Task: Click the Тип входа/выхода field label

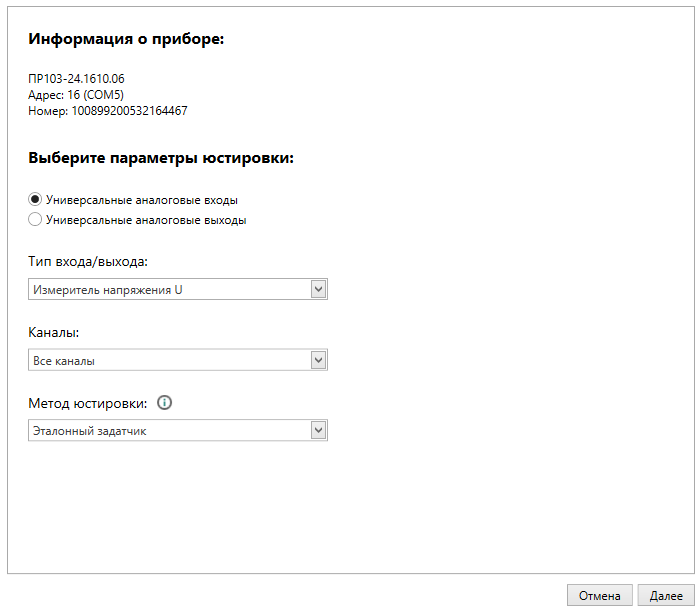Action: (88, 262)
